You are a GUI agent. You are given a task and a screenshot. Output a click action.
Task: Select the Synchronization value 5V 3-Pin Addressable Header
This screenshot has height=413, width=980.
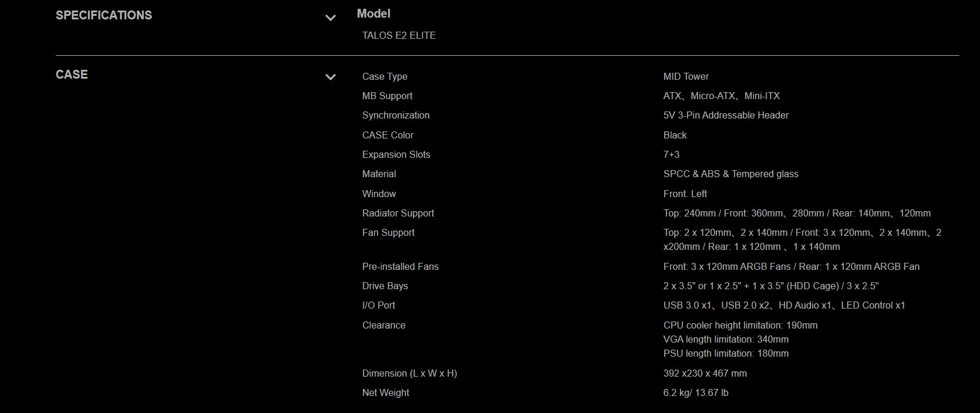726,115
